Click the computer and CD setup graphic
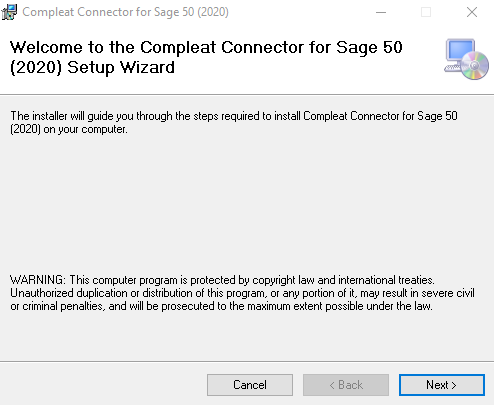This screenshot has height=405, width=494. pyautogui.click(x=466, y=59)
